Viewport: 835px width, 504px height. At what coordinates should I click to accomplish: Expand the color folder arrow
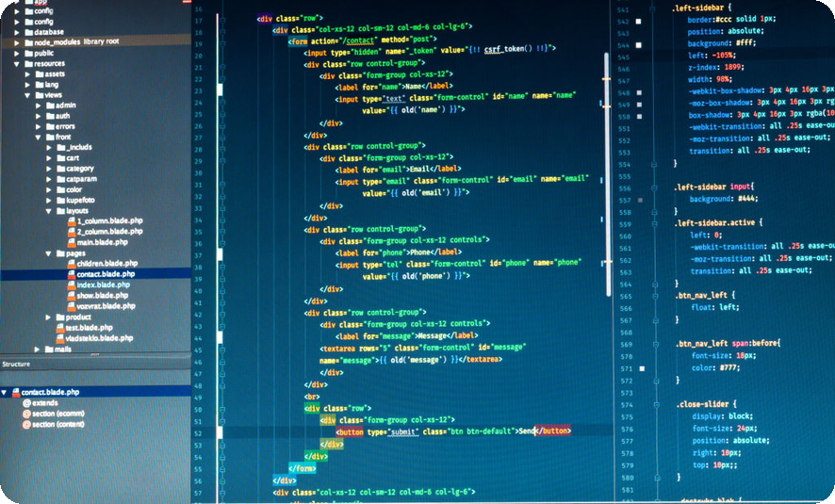tap(48, 190)
